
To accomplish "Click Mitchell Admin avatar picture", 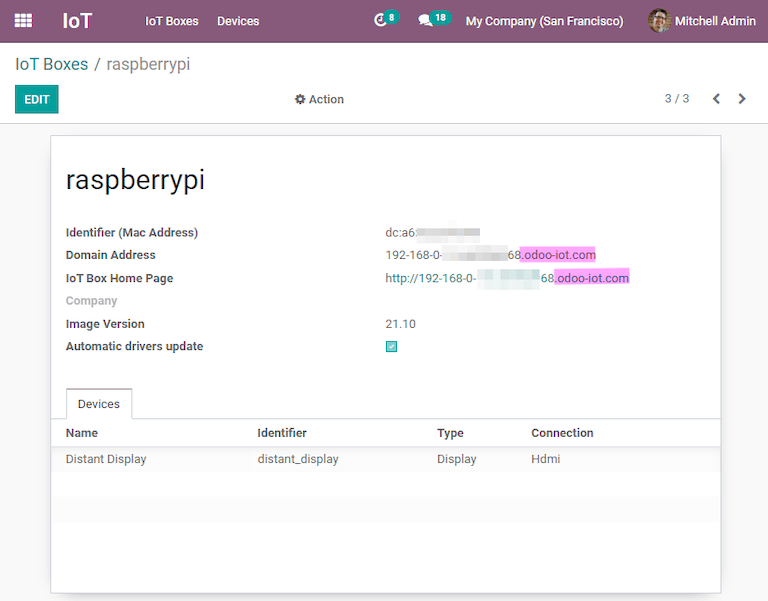I will pos(659,21).
